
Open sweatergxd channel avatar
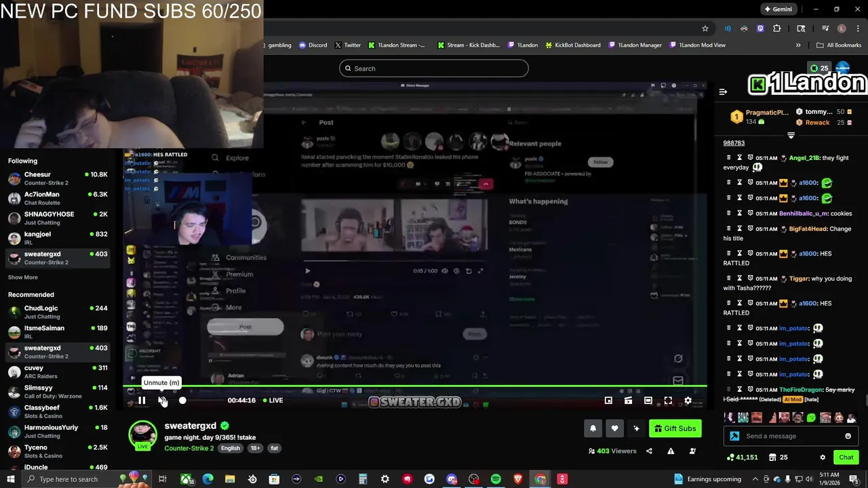click(142, 435)
